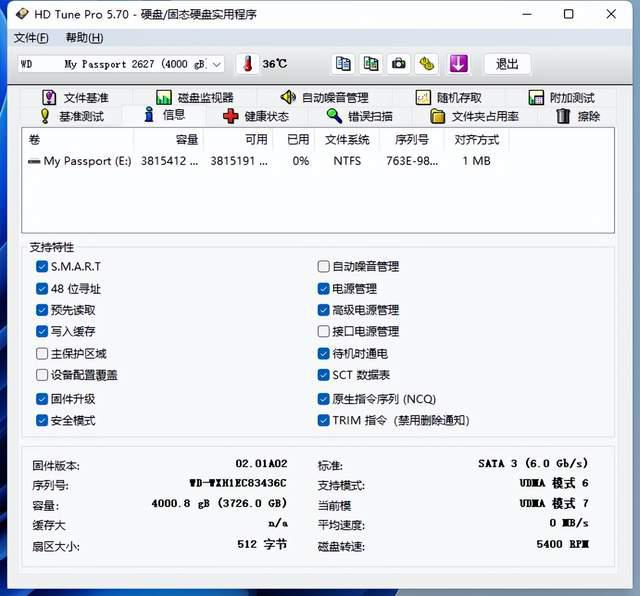Toggle the 电源管理 checkbox
The width and height of the screenshot is (640, 596).
[323, 289]
